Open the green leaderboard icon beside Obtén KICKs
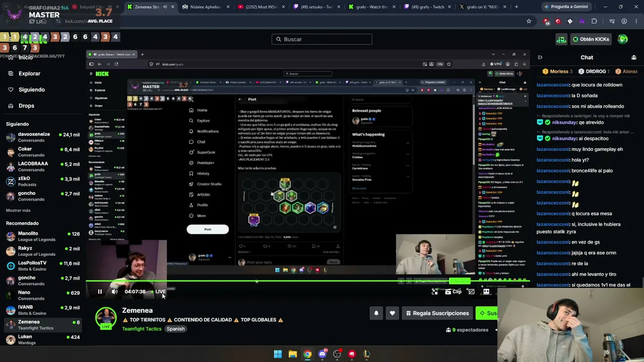644x362 pixels. (x=561, y=39)
